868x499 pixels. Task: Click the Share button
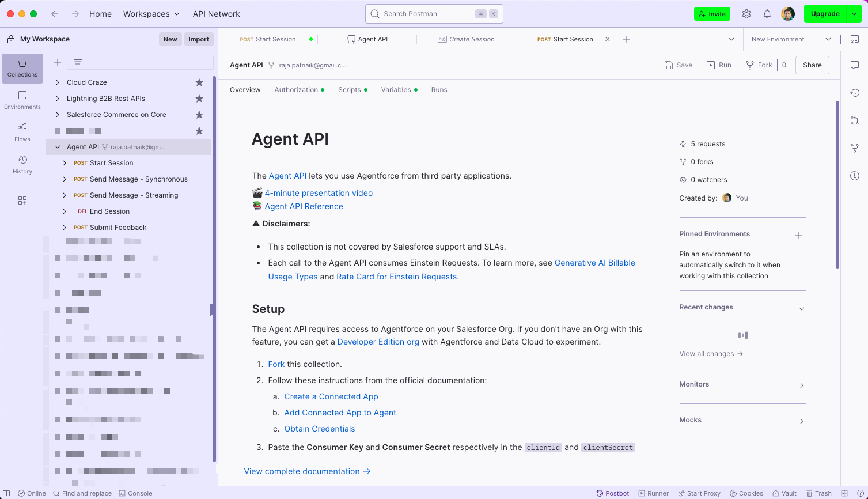(x=812, y=65)
